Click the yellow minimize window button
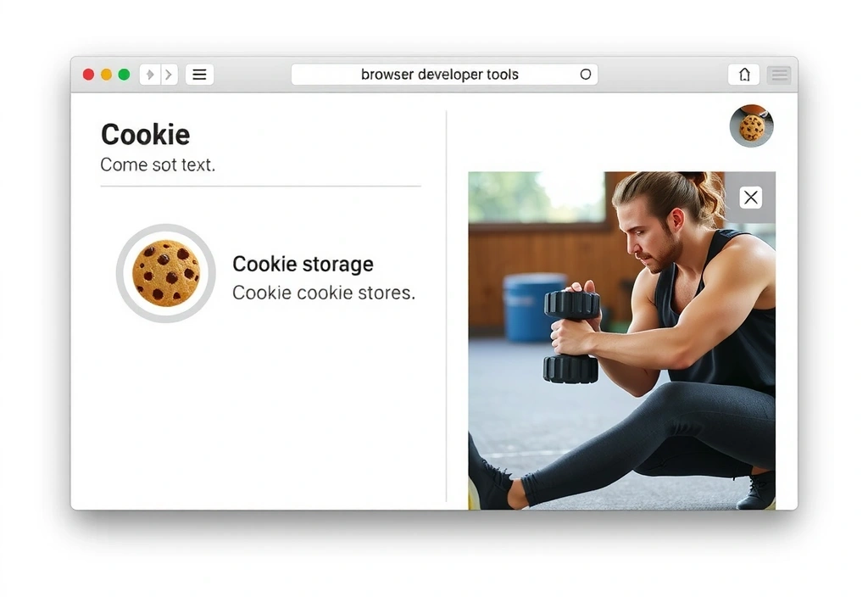 click(106, 75)
